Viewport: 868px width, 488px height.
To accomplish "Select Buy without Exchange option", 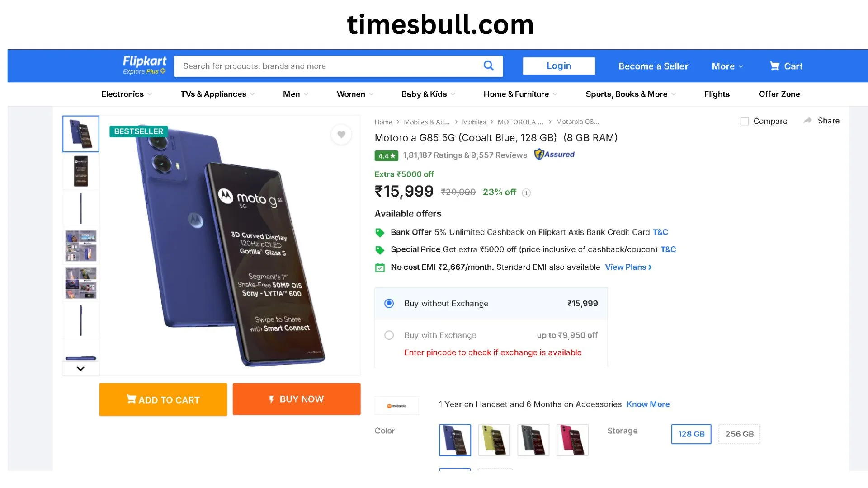I will [x=389, y=303].
